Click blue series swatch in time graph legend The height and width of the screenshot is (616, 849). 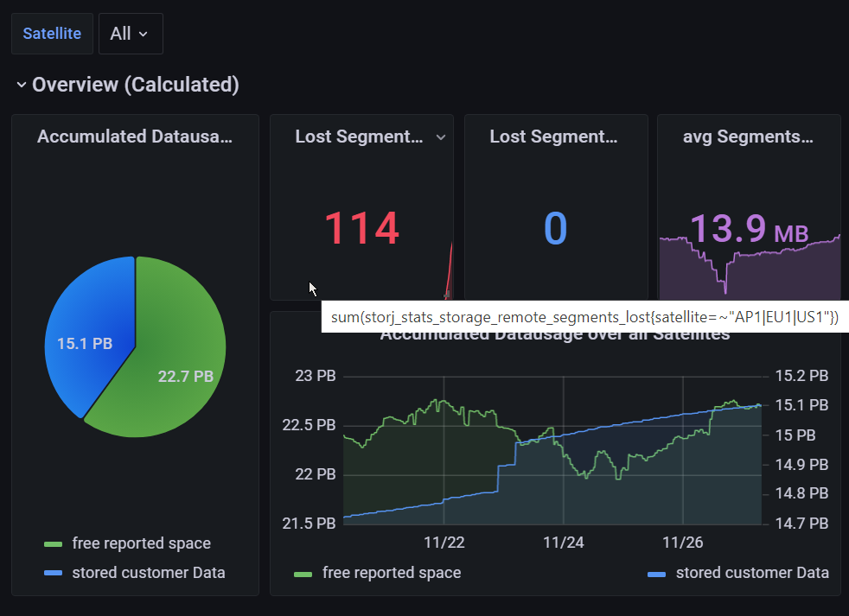(x=657, y=574)
